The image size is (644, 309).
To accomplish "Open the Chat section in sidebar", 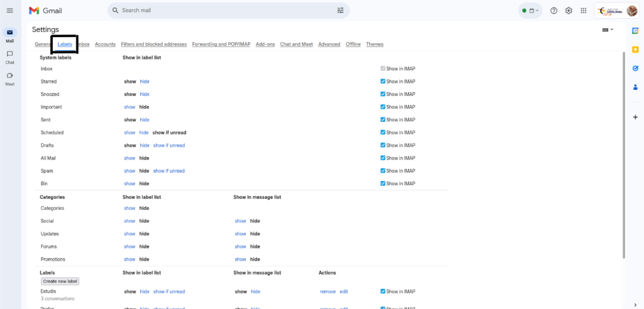I will coord(9,57).
